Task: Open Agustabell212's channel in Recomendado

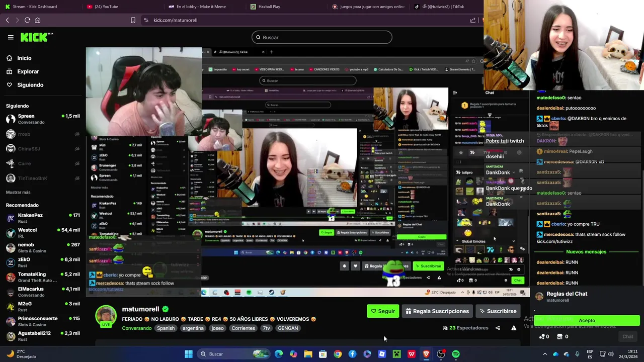Action: [43, 336]
